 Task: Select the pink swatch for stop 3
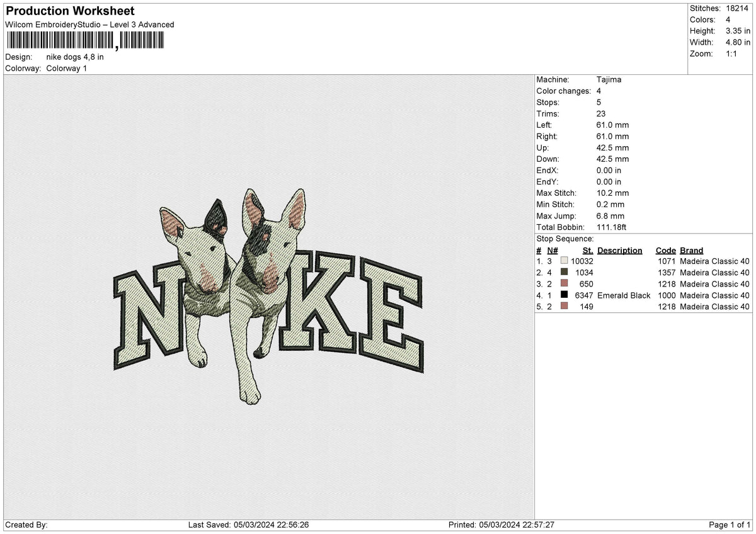point(564,283)
